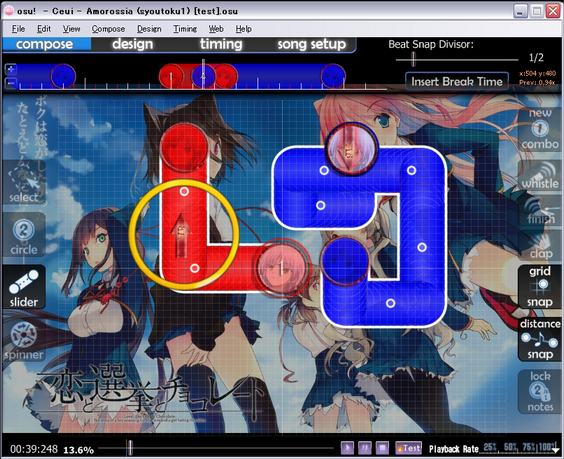Toggle distance snap
The width and height of the screenshot is (564, 459).
pyautogui.click(x=540, y=339)
